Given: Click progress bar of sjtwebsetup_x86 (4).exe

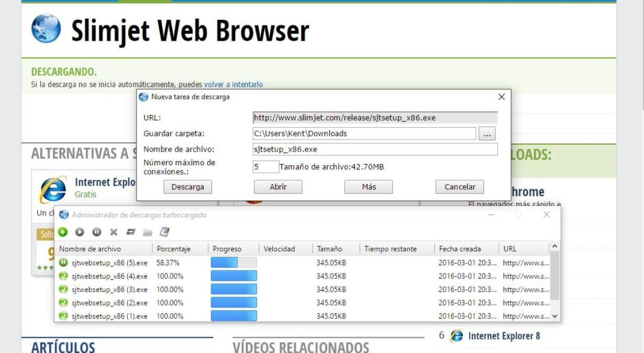Looking at the screenshot, I should [x=234, y=276].
